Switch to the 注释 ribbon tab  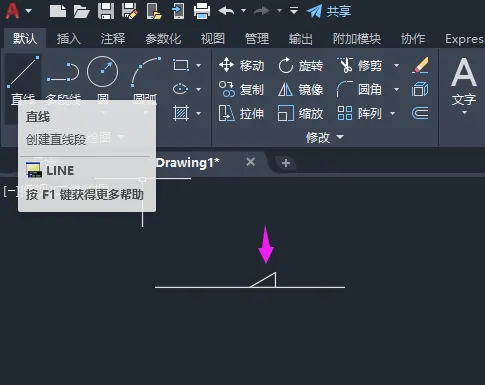(113, 39)
